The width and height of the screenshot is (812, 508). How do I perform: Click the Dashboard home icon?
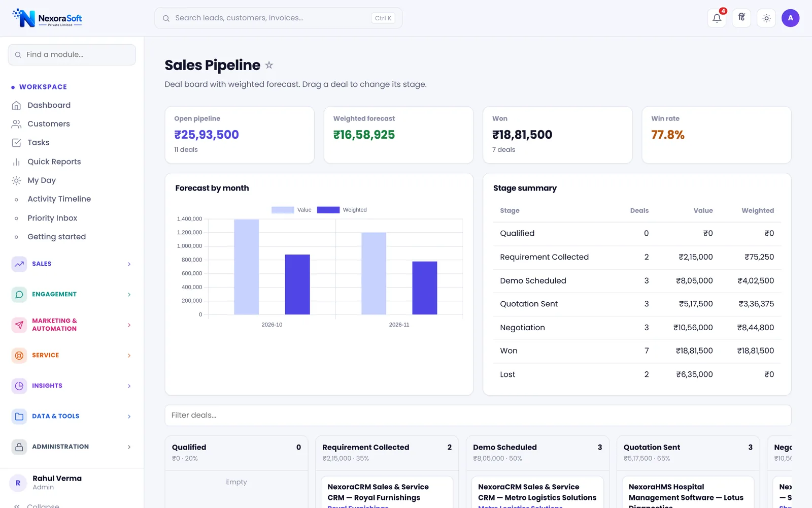pyautogui.click(x=16, y=105)
